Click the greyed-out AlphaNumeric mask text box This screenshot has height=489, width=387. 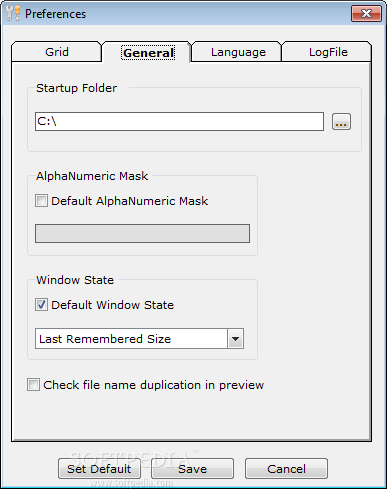(x=142, y=233)
